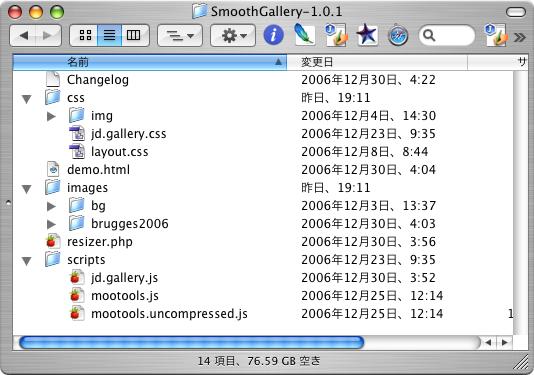Click the layout.css file name

(x=120, y=152)
